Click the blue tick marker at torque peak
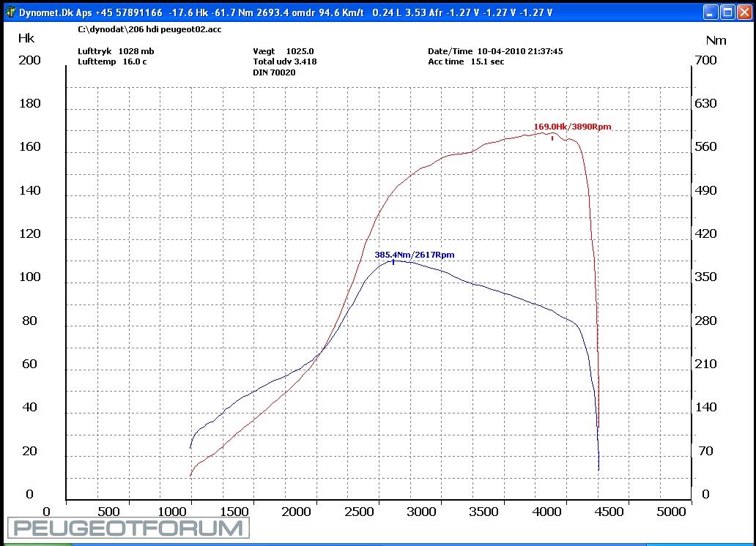Viewport: 756px width, 546px height. coord(393,261)
